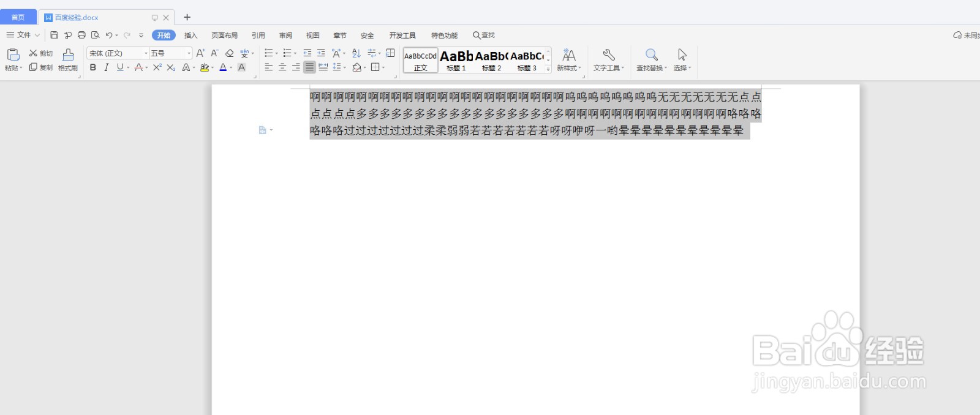980x415 pixels.
Task: Set Center paragraph alignment
Action: pos(282,67)
